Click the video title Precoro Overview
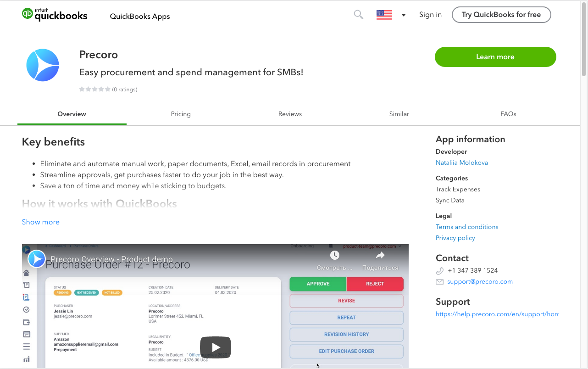Screen dimensions: 588x369 [112, 259]
